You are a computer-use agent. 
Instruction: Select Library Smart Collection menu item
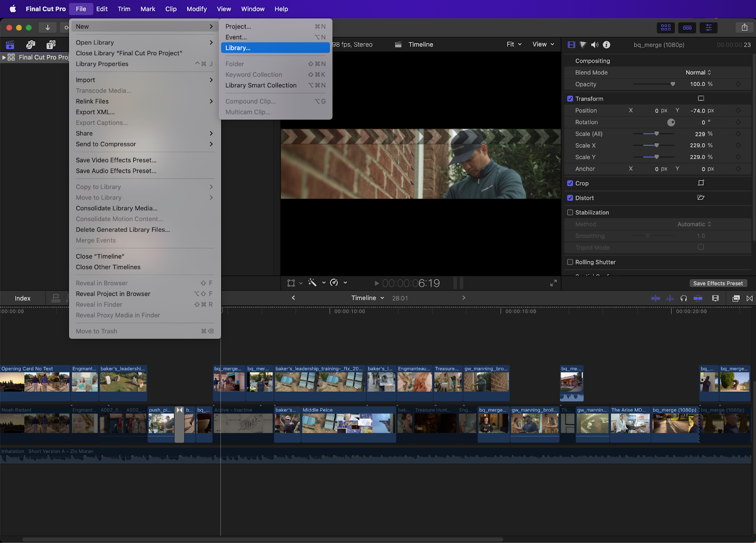point(275,86)
